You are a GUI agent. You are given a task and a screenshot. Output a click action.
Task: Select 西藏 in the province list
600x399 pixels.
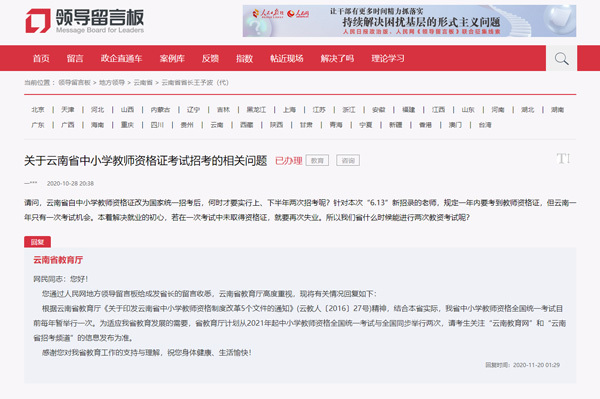[x=247, y=125]
